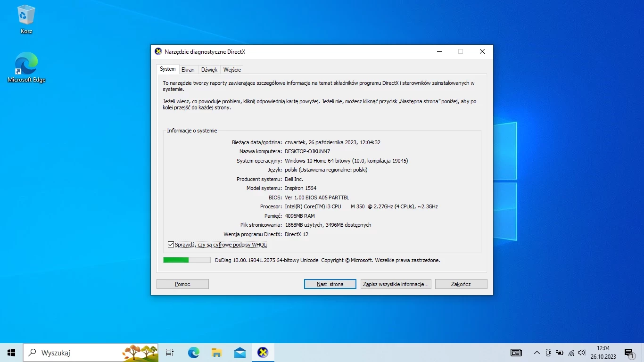Click the polski language value
Image resolution: width=644 pixels, height=362 pixels.
(x=326, y=170)
